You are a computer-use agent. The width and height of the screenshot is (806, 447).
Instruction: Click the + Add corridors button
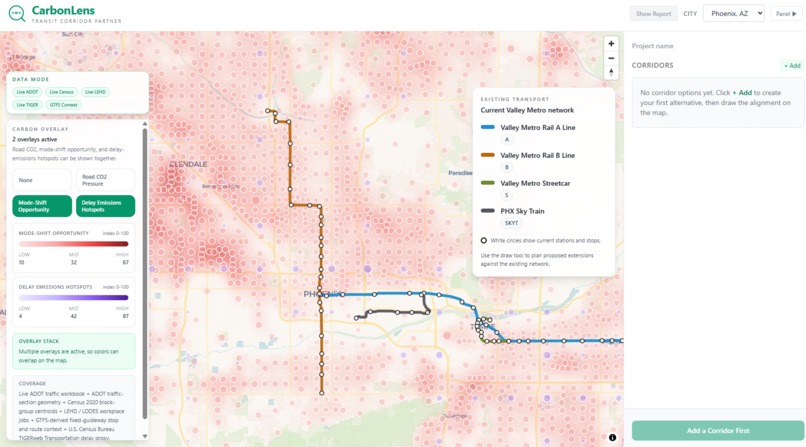[792, 65]
